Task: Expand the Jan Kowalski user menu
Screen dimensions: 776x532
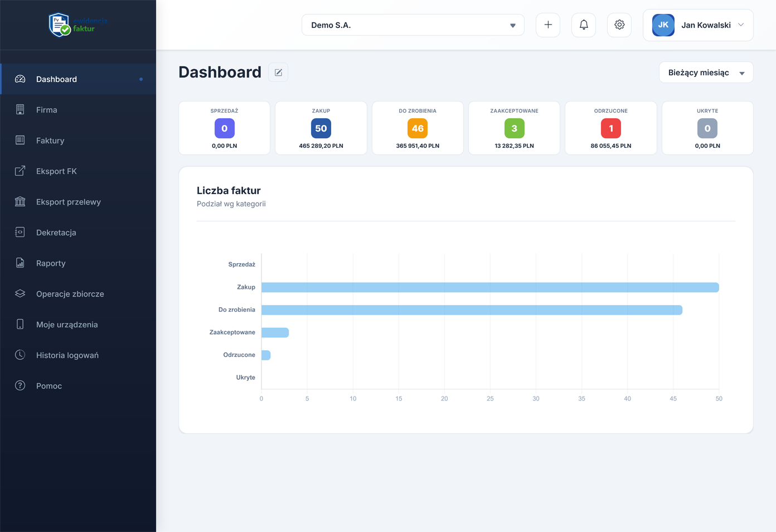Action: point(698,25)
